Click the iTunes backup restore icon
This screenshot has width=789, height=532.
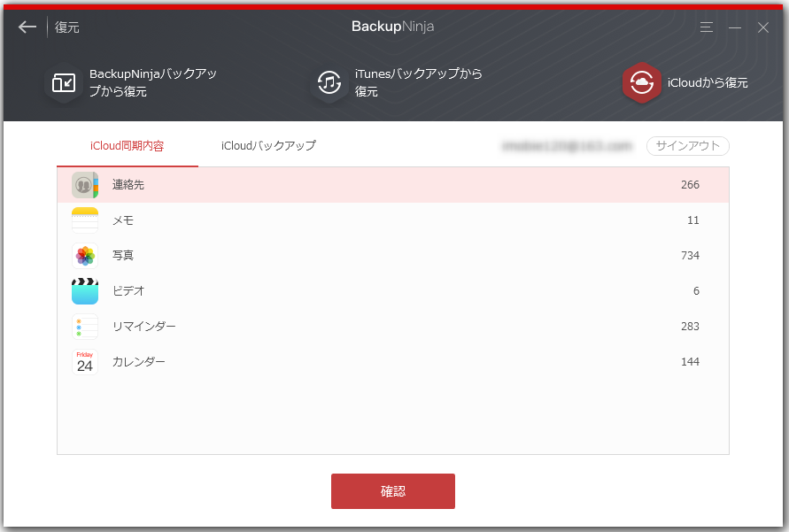click(329, 82)
